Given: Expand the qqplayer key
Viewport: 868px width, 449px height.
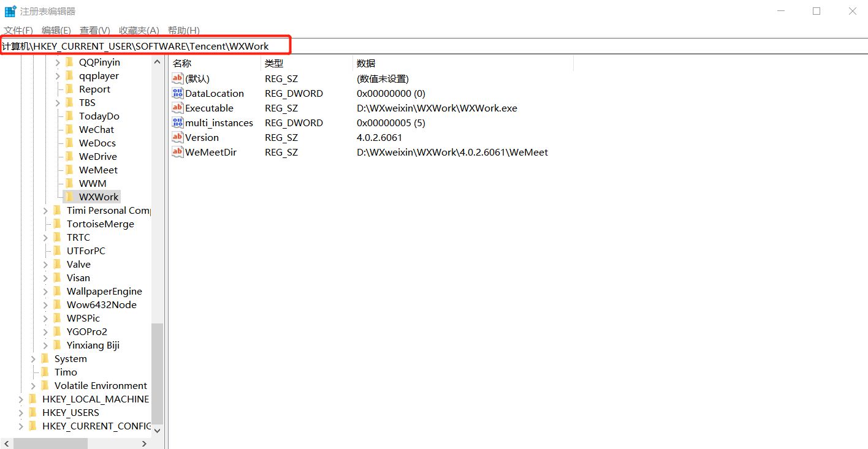Looking at the screenshot, I should click(58, 75).
